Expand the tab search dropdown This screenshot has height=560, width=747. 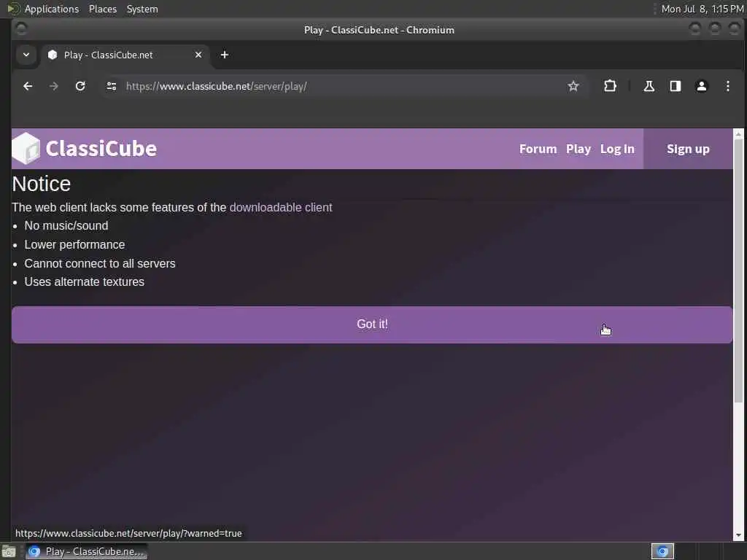click(x=26, y=55)
